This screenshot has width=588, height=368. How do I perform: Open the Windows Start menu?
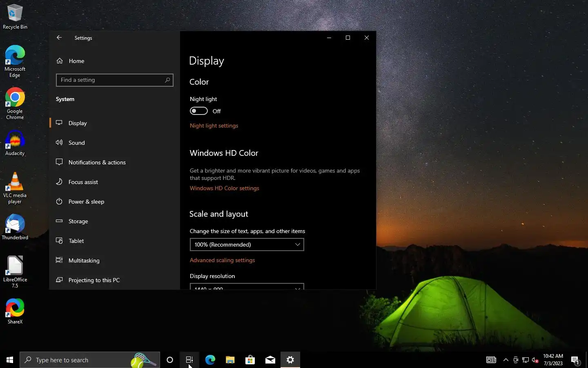(10, 360)
